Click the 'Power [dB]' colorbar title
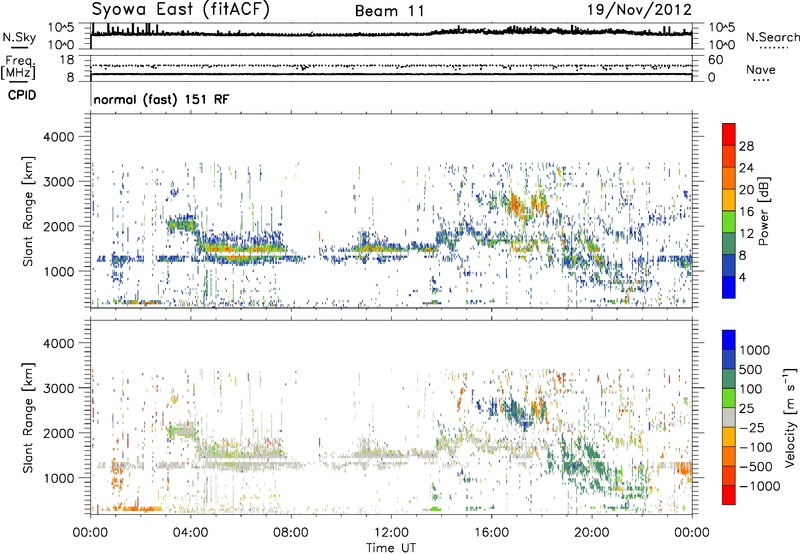The width and height of the screenshot is (800, 554). tap(764, 211)
